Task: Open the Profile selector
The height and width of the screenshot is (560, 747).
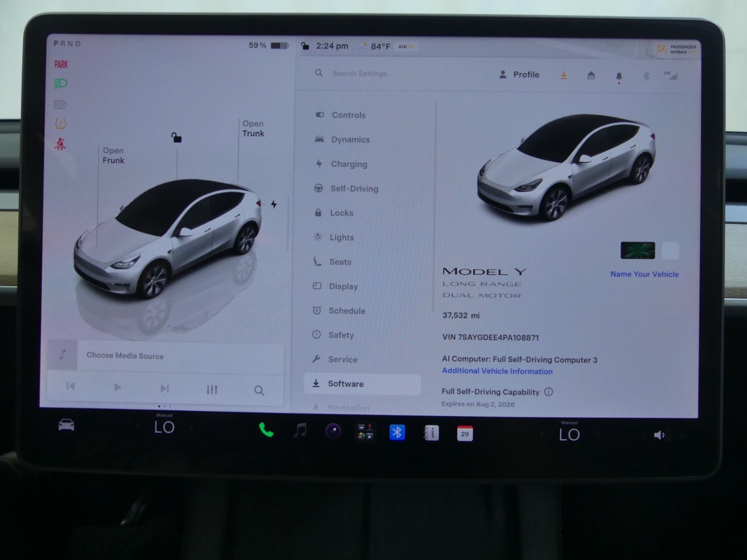Action: click(519, 75)
